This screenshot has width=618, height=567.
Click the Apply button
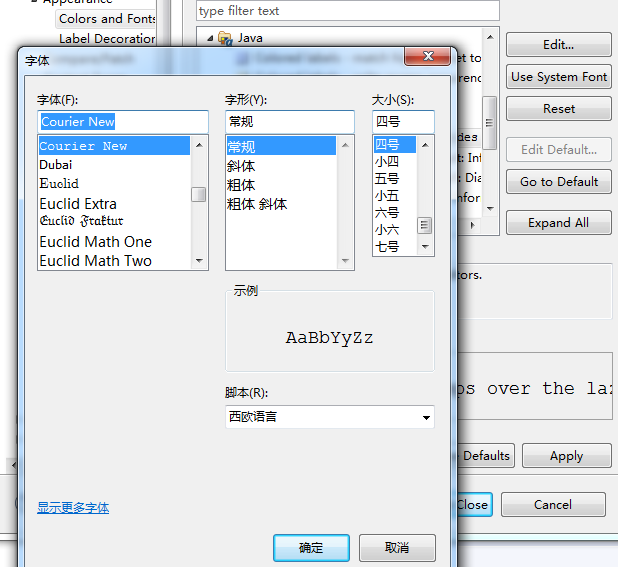567,456
